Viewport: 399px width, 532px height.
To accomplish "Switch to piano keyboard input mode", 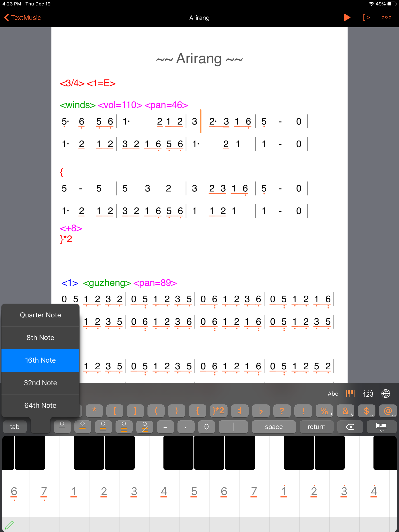I will [x=350, y=394].
